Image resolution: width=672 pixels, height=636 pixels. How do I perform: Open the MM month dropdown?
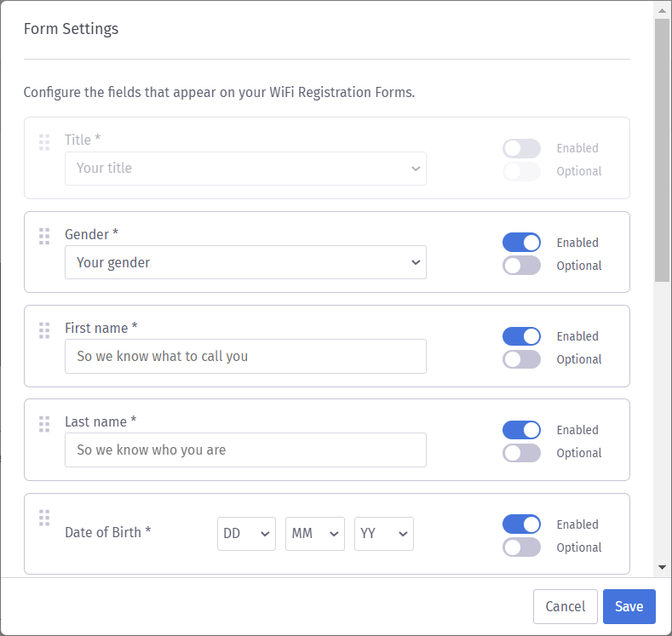(315, 534)
